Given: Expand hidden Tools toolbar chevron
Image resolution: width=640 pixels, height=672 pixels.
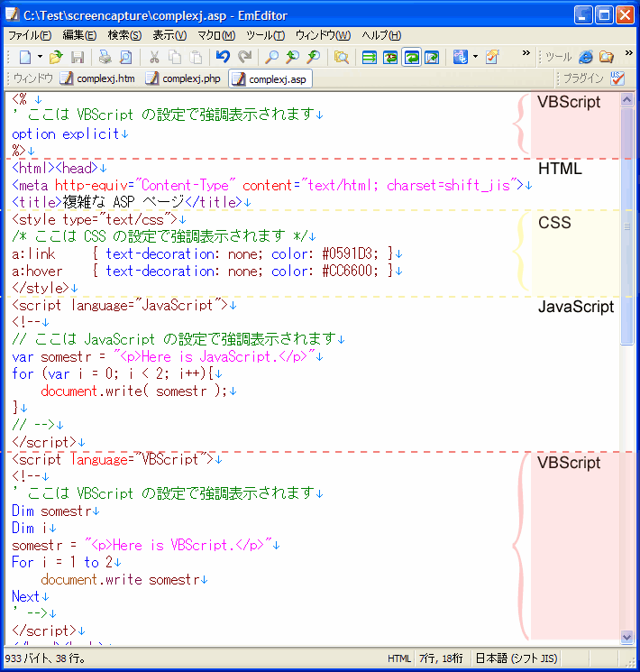Looking at the screenshot, I should coord(629,53).
